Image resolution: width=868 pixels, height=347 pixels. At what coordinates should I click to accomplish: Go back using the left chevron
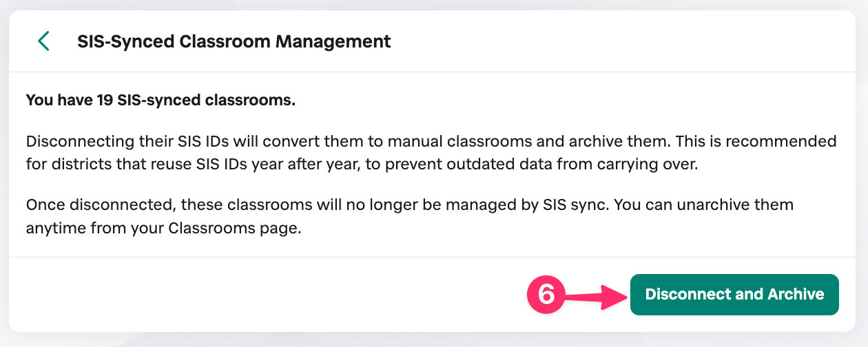(x=43, y=41)
